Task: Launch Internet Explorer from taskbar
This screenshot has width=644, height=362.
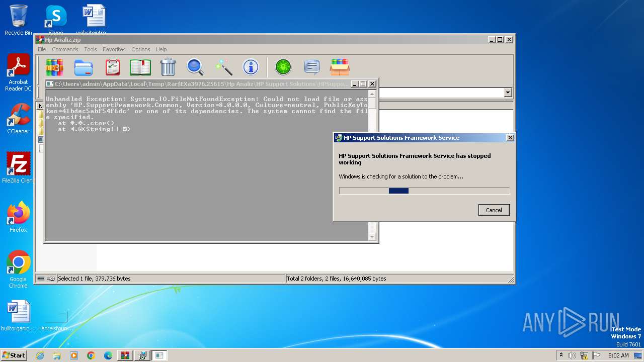Action: [x=40, y=355]
